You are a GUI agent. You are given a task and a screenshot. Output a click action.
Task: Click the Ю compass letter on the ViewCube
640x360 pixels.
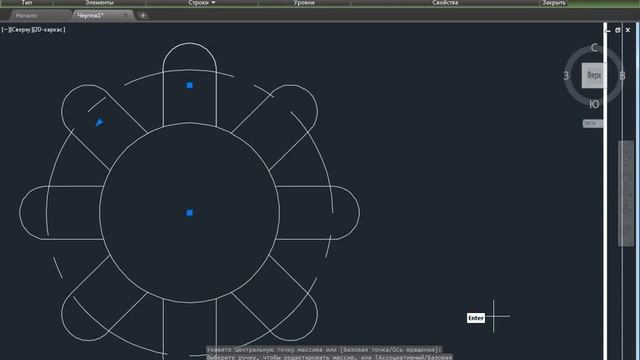[594, 104]
